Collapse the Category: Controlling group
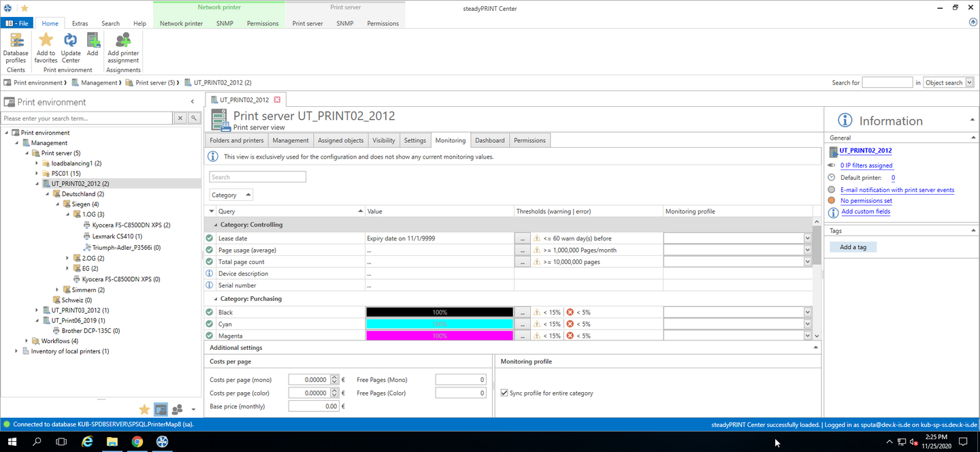 click(x=216, y=225)
